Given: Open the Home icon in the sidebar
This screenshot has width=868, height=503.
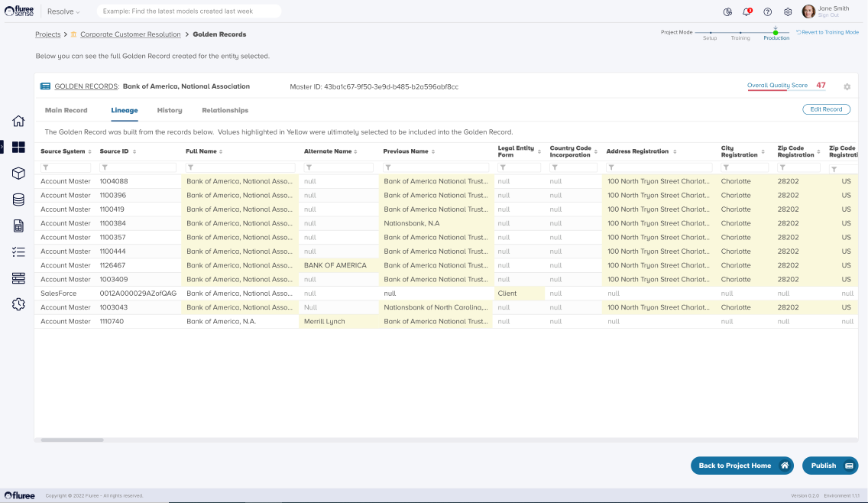Looking at the screenshot, I should click(x=18, y=121).
